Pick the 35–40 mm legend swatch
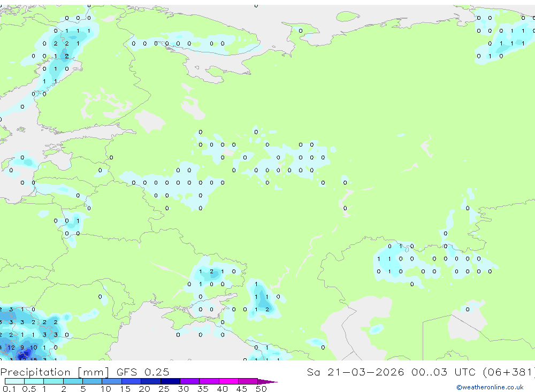This screenshot has height=392, width=535. click(209, 381)
